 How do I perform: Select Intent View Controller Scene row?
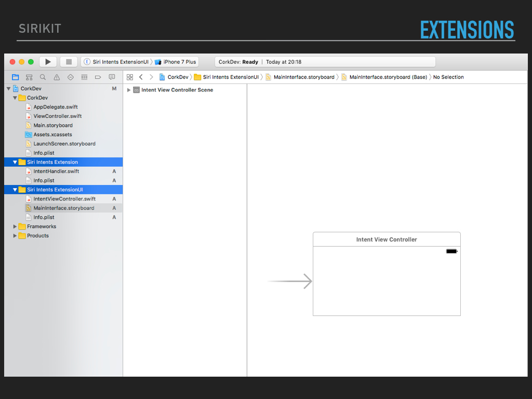185,90
